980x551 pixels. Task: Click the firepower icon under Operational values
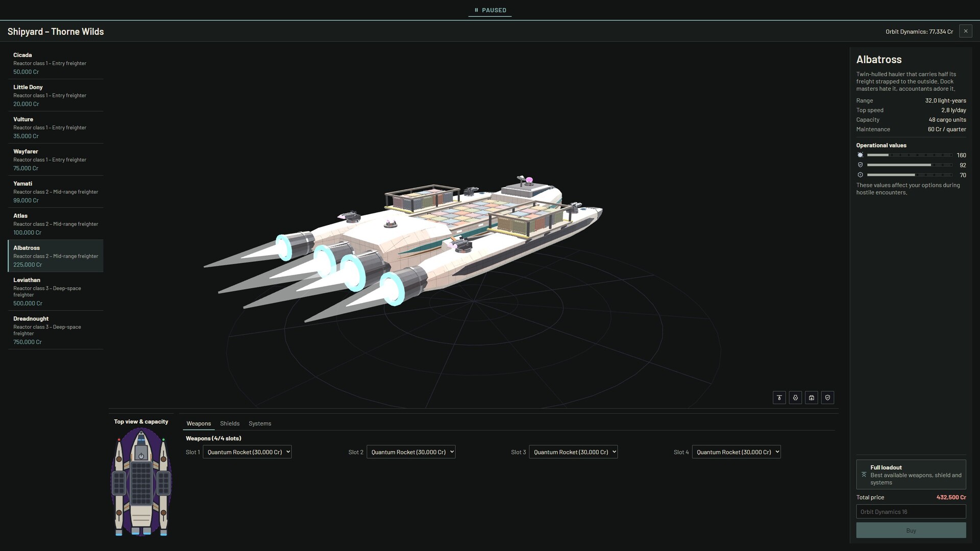tap(860, 155)
